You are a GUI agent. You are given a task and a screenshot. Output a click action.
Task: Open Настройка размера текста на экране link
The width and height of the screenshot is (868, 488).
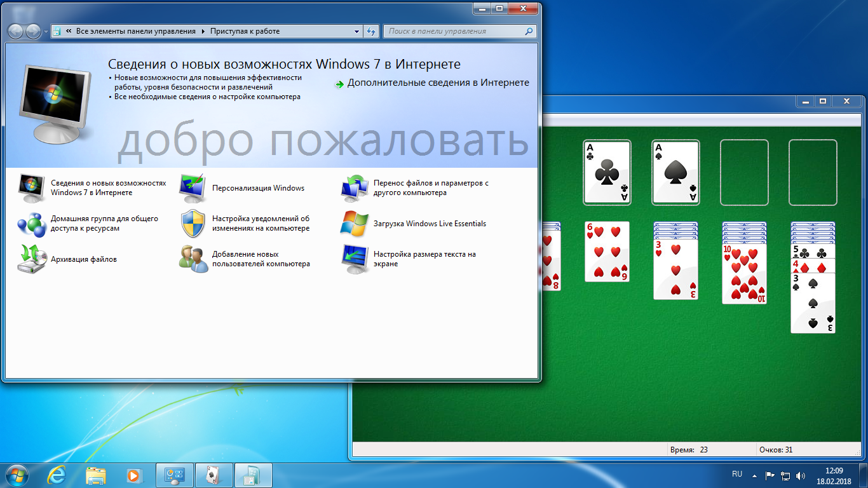click(x=424, y=259)
